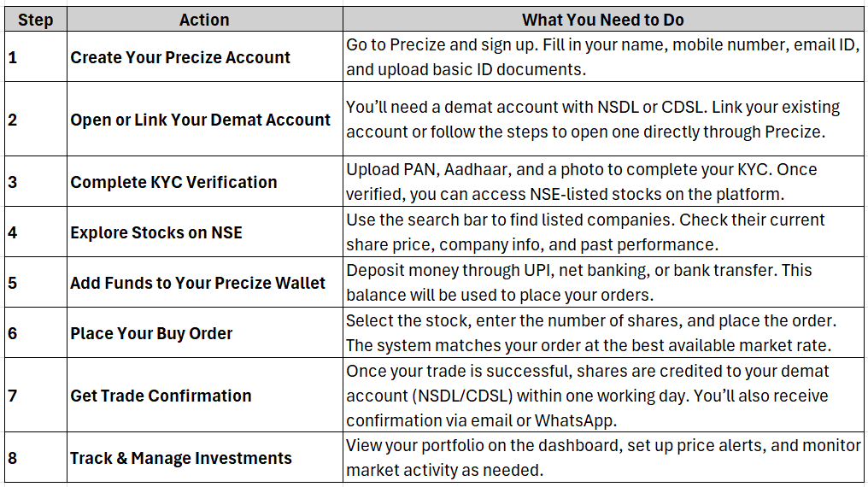Select the "Place Your Buy Order" cell
Viewport: 868px width, 487px height.
[x=151, y=333]
